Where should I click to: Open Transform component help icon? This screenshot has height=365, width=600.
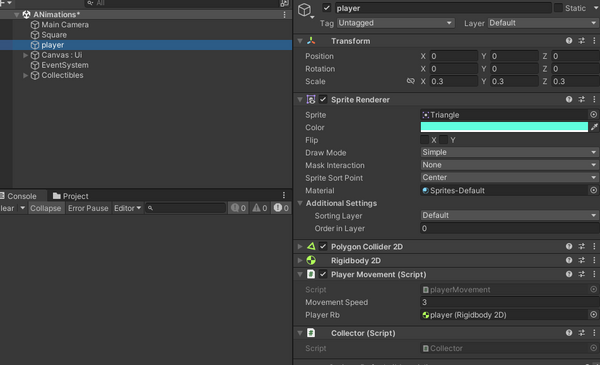point(569,41)
